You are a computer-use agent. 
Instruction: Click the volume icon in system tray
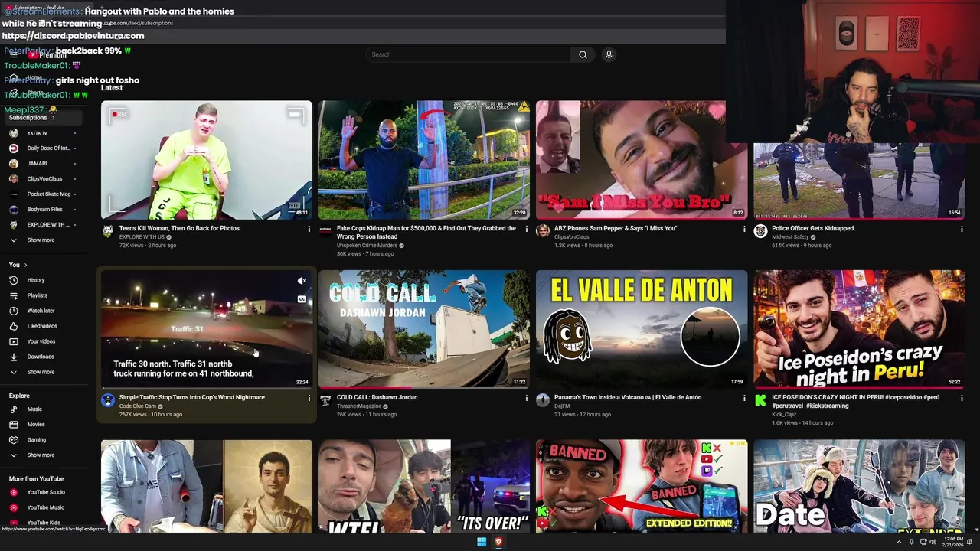click(933, 542)
